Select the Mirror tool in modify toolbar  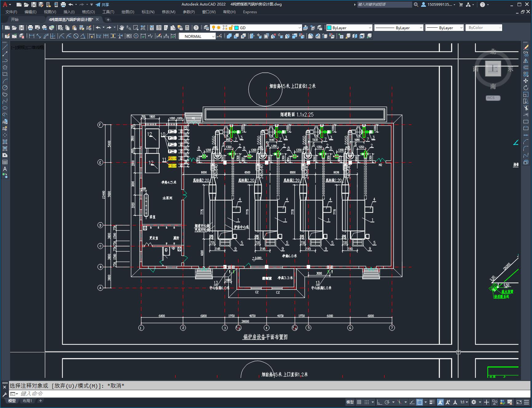click(x=526, y=61)
